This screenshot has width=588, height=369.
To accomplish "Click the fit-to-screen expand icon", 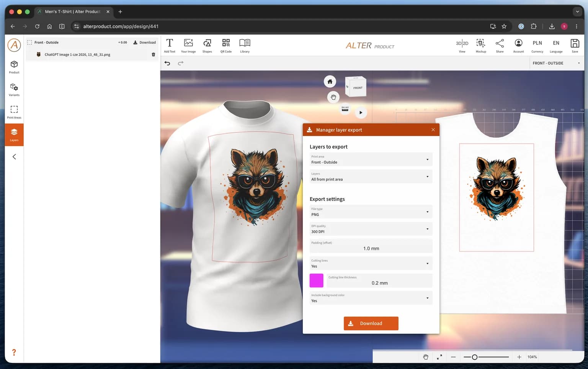I will pyautogui.click(x=439, y=357).
